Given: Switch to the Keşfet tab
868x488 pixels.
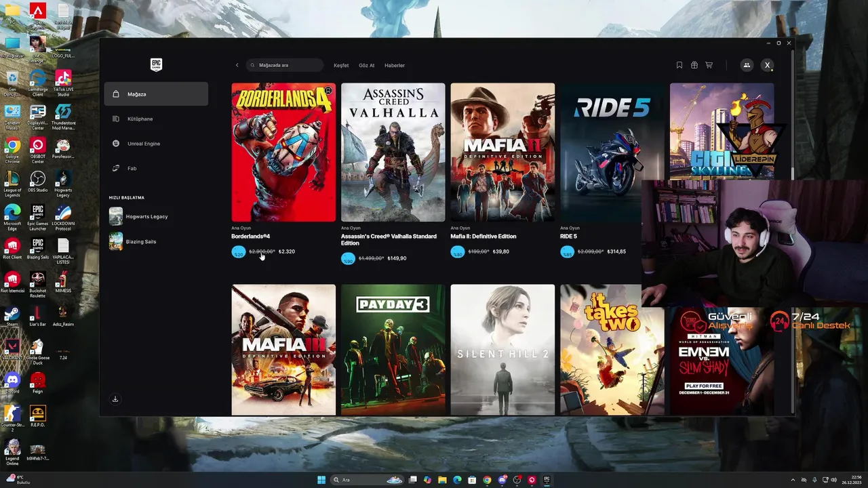Looking at the screenshot, I should (341, 66).
